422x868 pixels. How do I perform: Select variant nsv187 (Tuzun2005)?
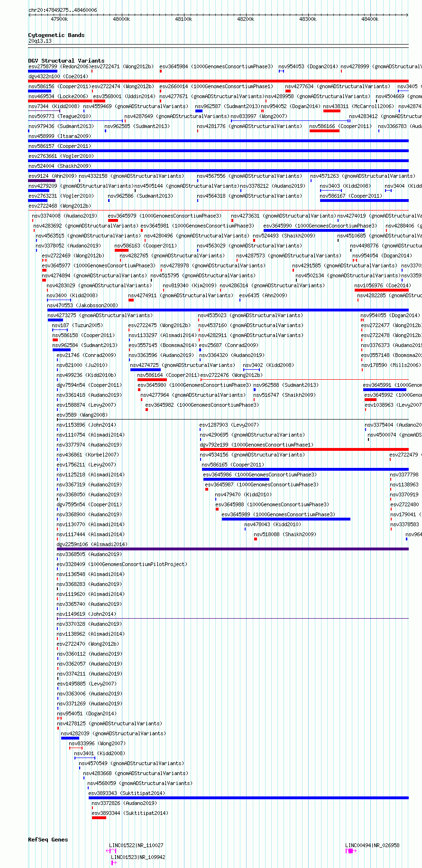coord(77,325)
